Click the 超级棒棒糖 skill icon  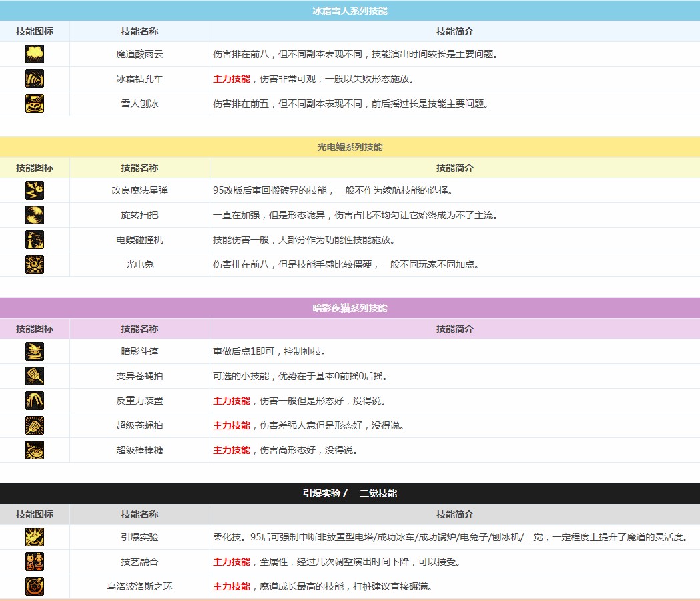point(35,450)
